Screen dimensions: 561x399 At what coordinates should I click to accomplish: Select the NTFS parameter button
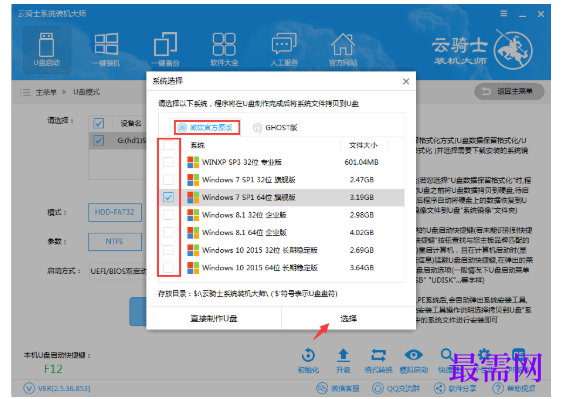pos(114,242)
